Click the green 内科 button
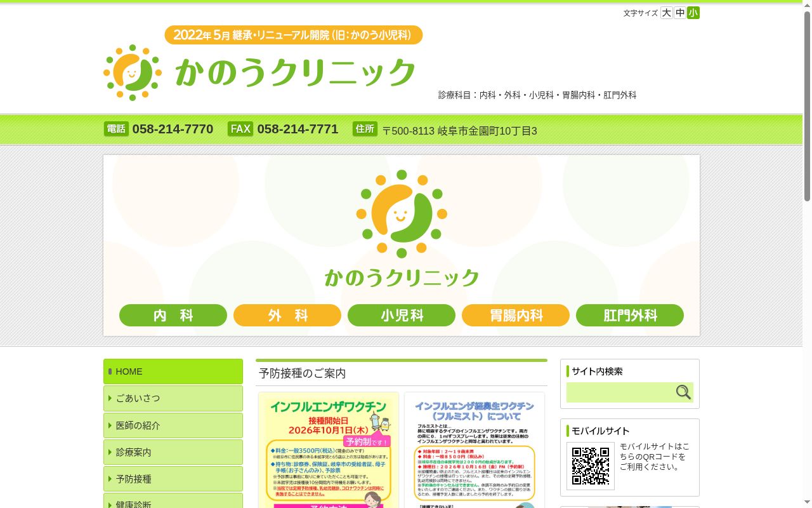The height and width of the screenshot is (508, 812). point(173,316)
